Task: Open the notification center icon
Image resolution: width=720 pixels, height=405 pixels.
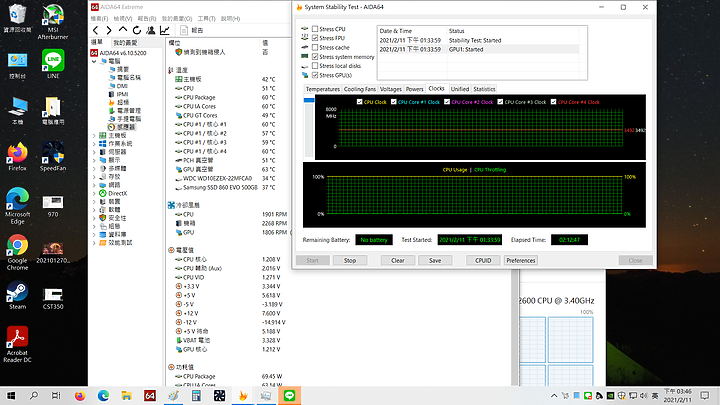Action: (705, 395)
